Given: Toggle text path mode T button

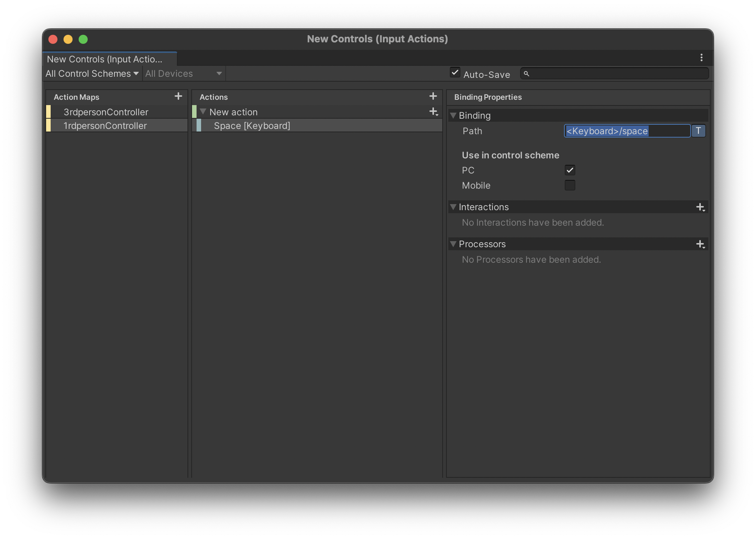Looking at the screenshot, I should 698,131.
